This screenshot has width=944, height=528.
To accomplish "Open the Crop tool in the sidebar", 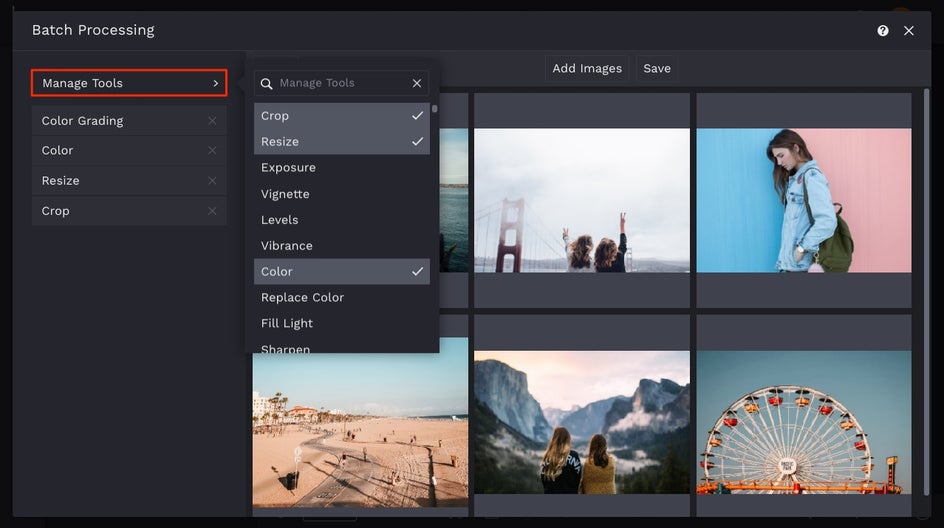I will pyautogui.click(x=129, y=211).
